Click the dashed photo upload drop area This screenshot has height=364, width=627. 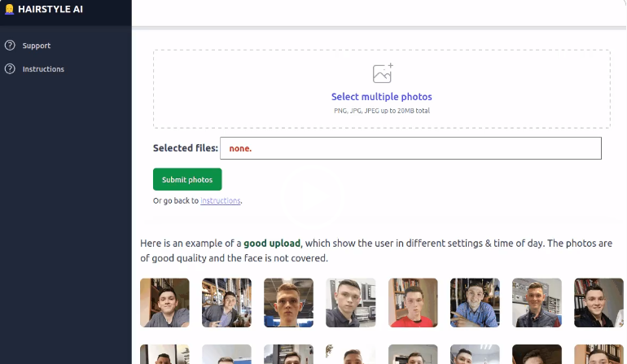pyautogui.click(x=381, y=89)
